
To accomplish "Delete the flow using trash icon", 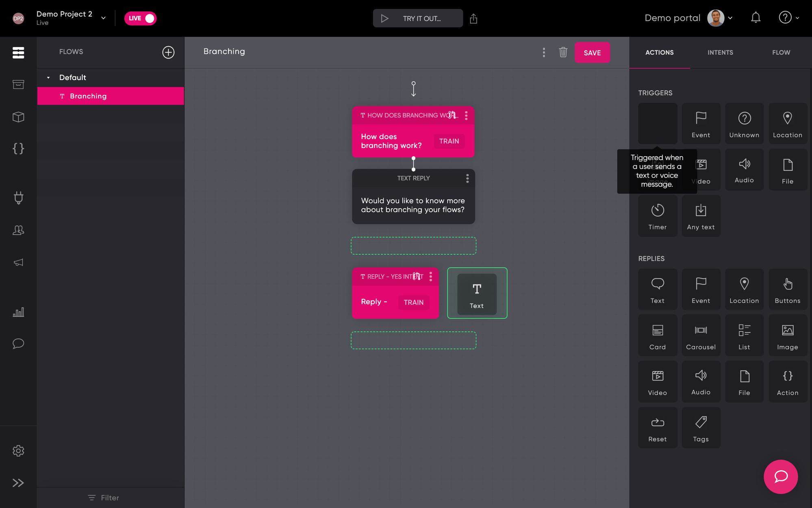I will [x=563, y=52].
